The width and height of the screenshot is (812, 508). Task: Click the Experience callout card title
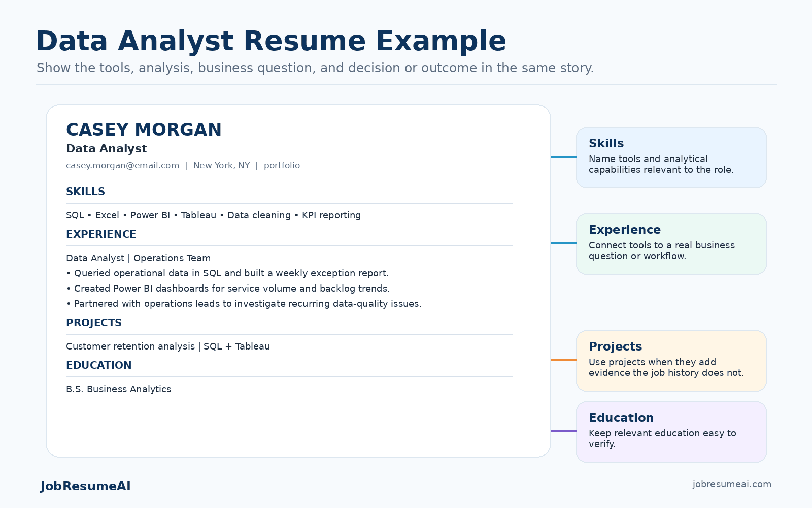624,230
